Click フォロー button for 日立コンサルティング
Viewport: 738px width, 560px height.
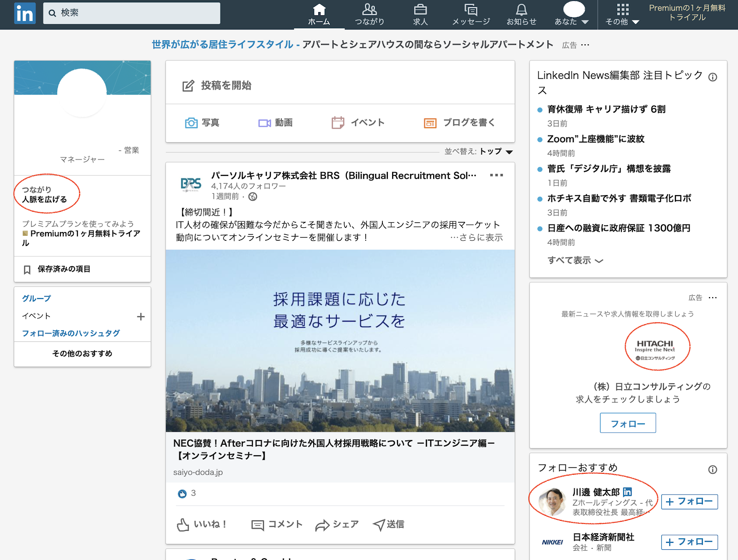628,423
